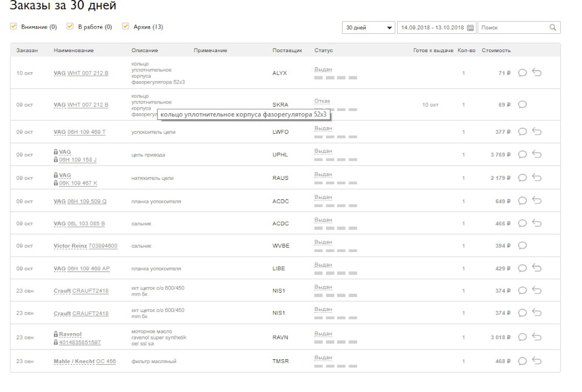Open comment icon in LIBE row
The height and width of the screenshot is (392, 582).
[x=522, y=268]
